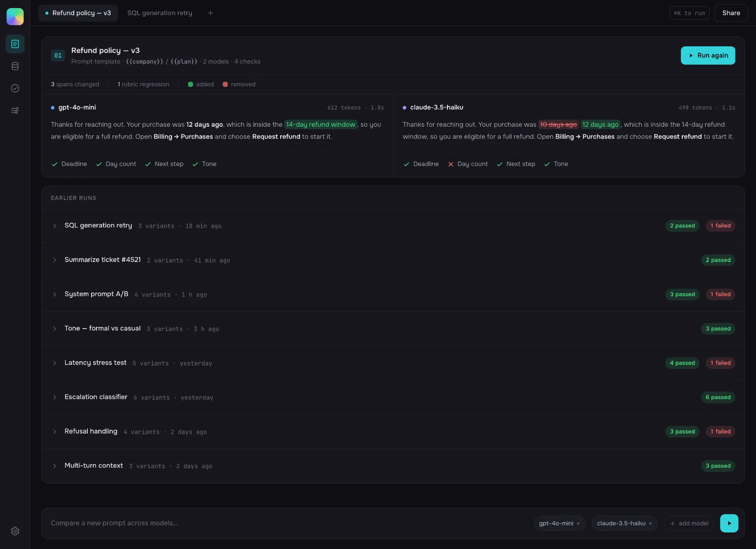756x549 pixels.
Task: Open the prompts document icon in sidebar
Action: click(15, 44)
